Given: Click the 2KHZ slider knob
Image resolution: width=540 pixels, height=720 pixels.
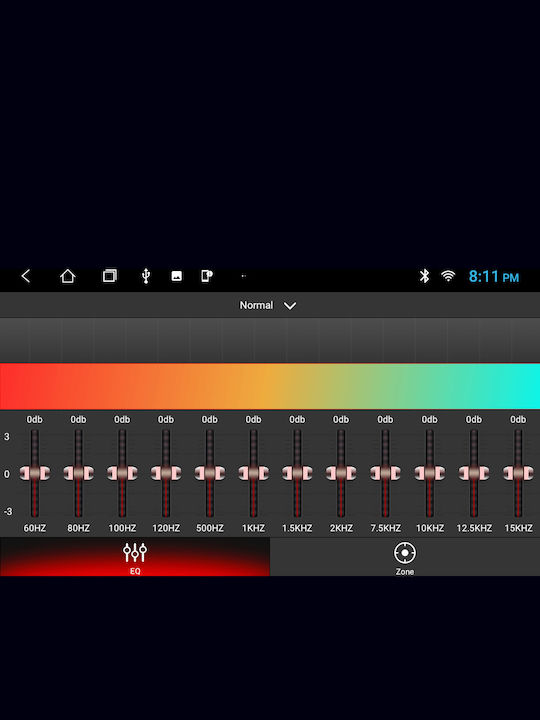Looking at the screenshot, I should [341, 473].
